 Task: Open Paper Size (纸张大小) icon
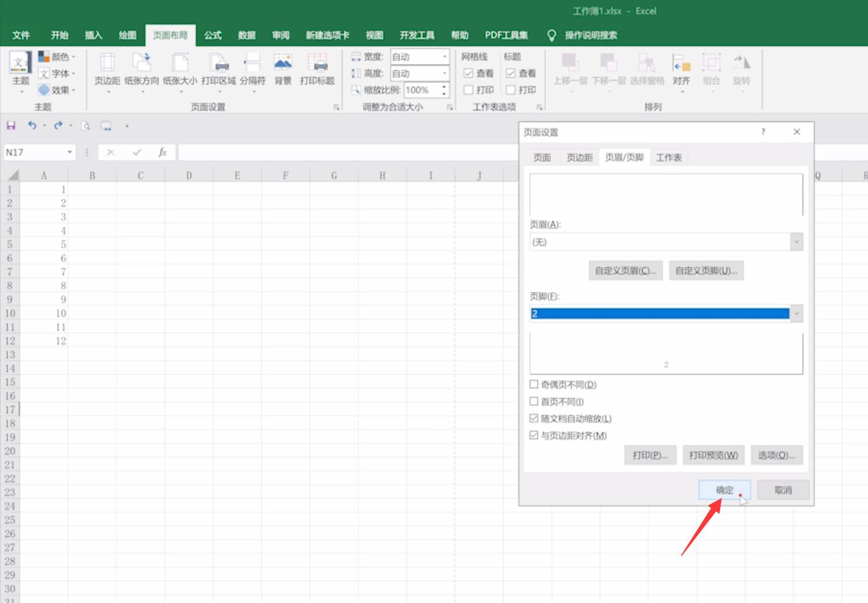180,63
